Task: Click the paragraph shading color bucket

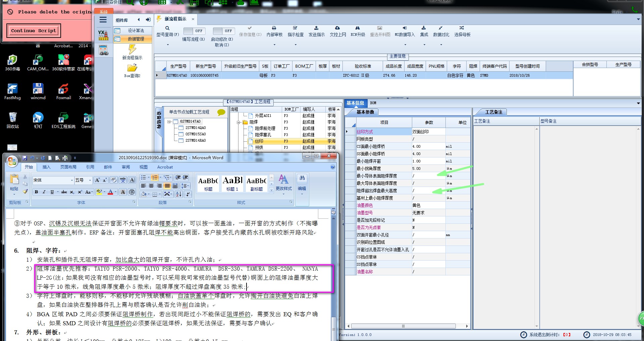Action: (144, 194)
